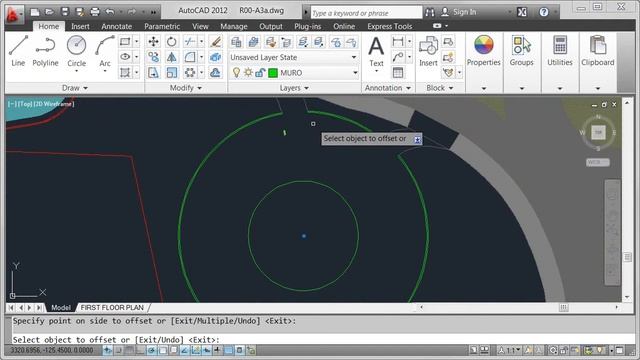The width and height of the screenshot is (640, 360).
Task: Select the Ellipse draw tool
Action: click(x=125, y=57)
